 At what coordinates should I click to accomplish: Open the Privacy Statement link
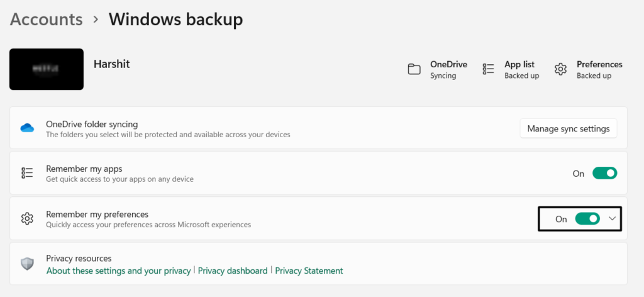[x=309, y=271]
